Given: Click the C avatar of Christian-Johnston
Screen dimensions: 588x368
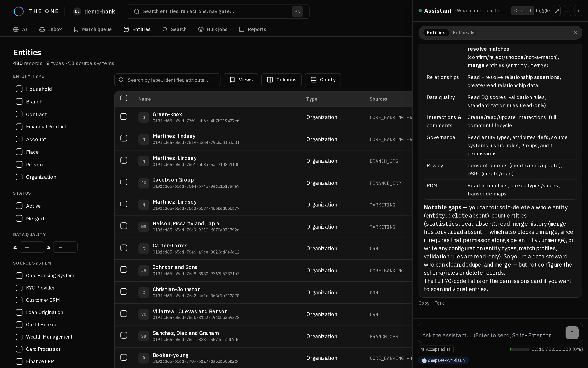Looking at the screenshot, I should (144, 292).
